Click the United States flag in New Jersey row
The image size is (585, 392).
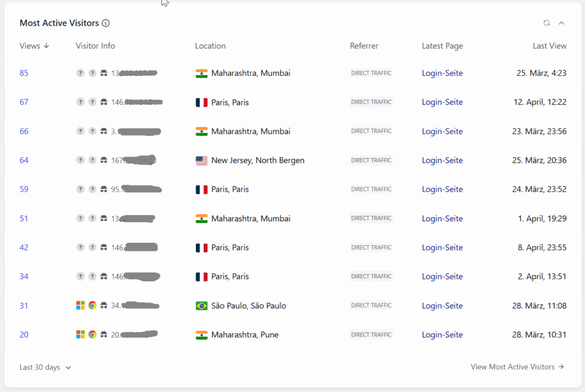(202, 161)
